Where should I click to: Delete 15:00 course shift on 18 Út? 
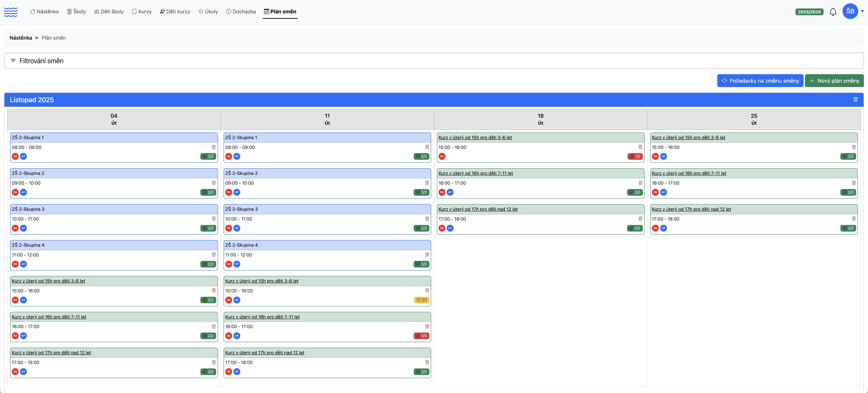pyautogui.click(x=640, y=147)
